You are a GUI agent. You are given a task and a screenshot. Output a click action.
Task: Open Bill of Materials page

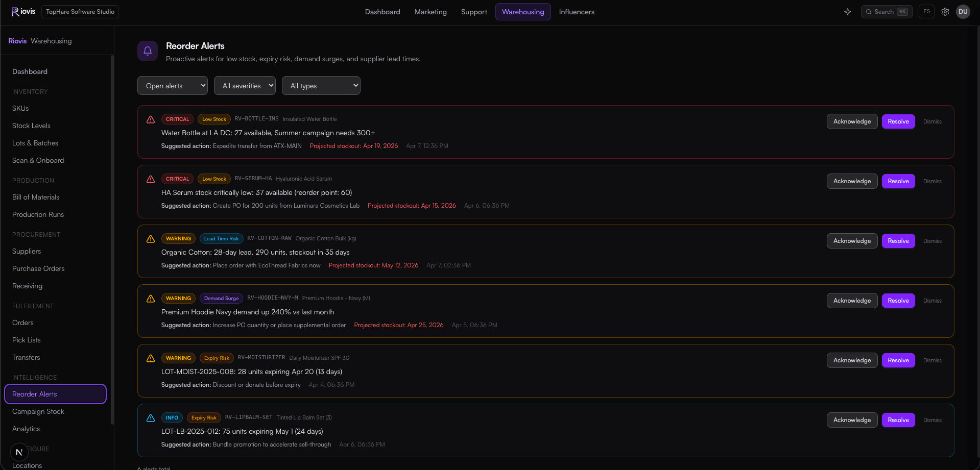tap(56, 197)
